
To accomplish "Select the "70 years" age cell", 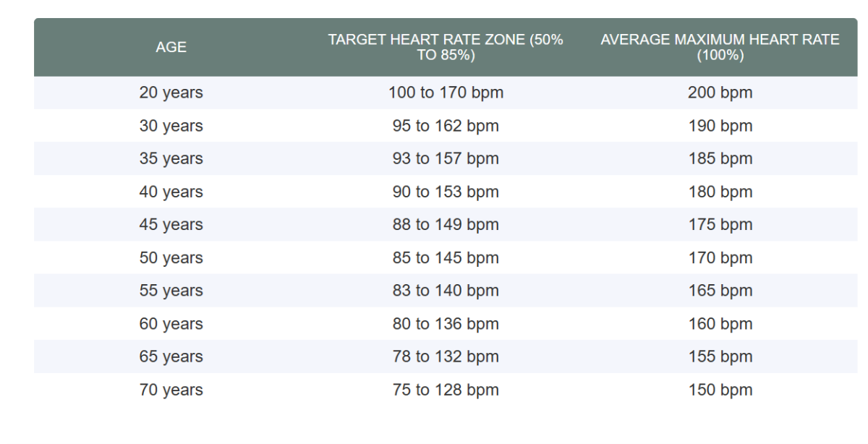I will click(x=171, y=390).
